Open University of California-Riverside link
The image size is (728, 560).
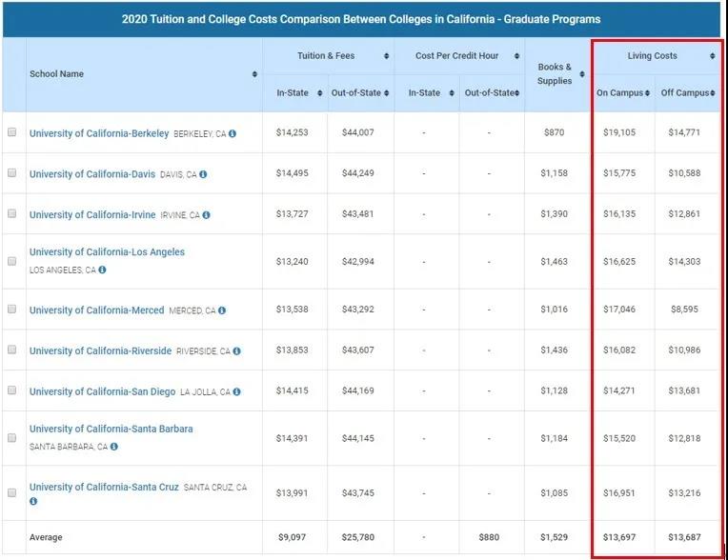point(100,350)
